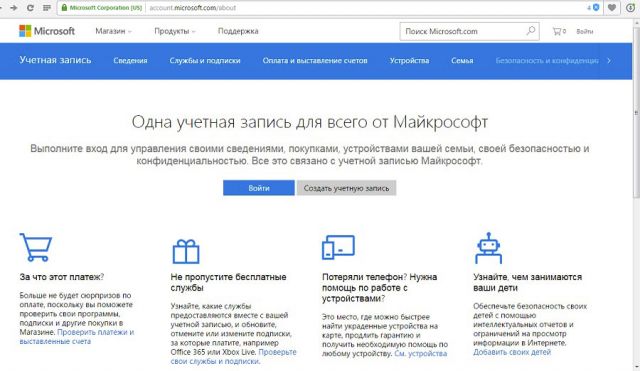
Task: Click the devices phone-and-tablet icon
Action: click(338, 247)
